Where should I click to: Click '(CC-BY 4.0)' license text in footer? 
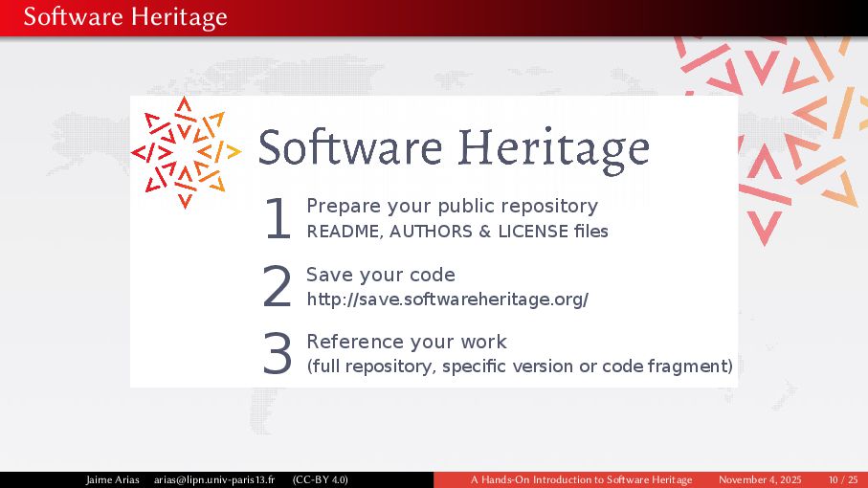321,479
